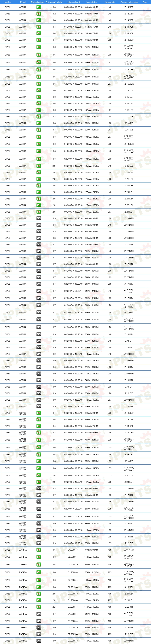The height and width of the screenshot is (644, 151).
Task: Click the Model column header
Action: 23,2
